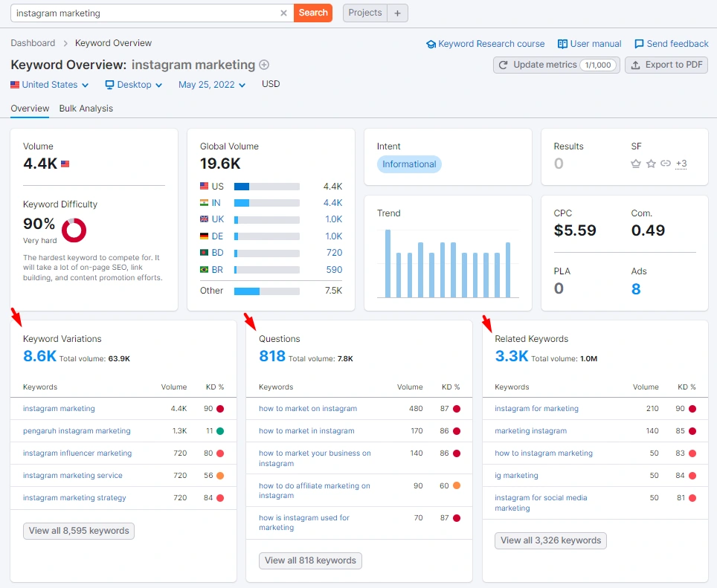Click the DE country in Global Volume
Viewport: 717px width, 588px height.
coord(217,236)
